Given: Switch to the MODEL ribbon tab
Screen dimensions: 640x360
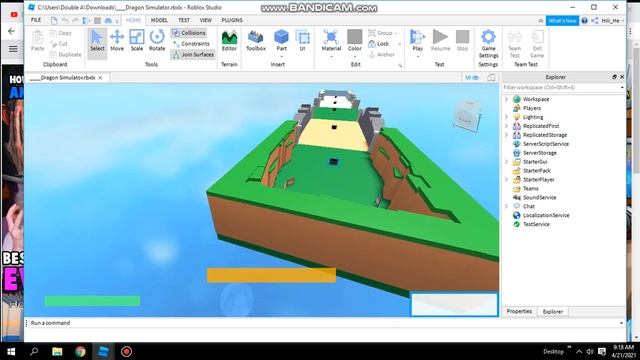Looking at the screenshot, I should [159, 20].
